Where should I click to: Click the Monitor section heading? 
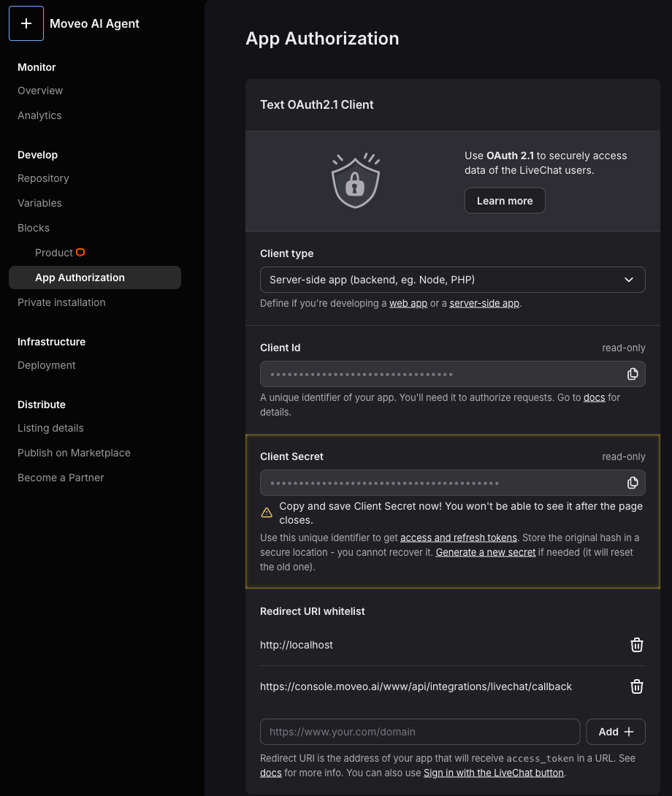tap(37, 67)
